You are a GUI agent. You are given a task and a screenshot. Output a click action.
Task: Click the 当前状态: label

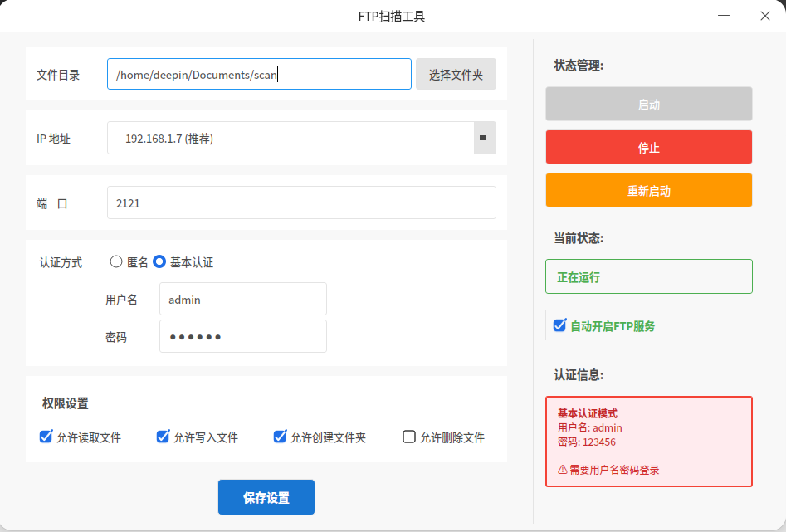point(579,237)
